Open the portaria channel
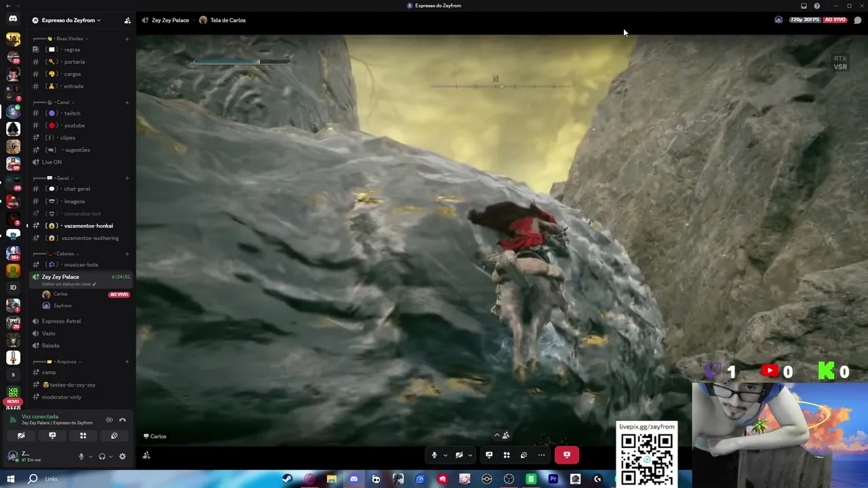Viewport: 868px width, 488px height. pos(81,62)
